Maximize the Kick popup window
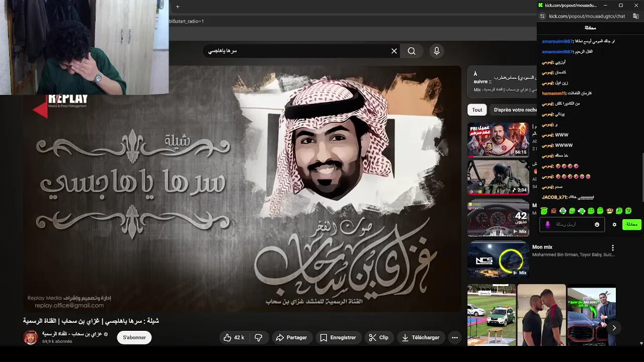 [620, 5]
